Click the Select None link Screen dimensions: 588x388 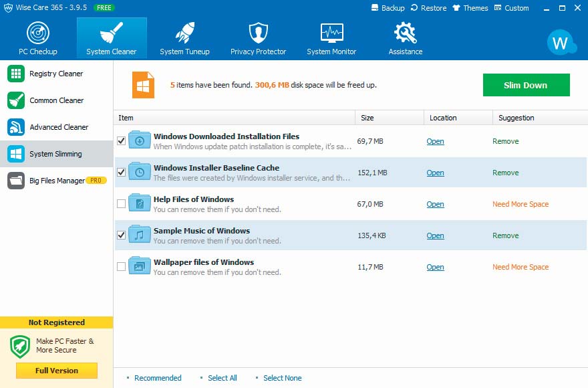pos(283,378)
